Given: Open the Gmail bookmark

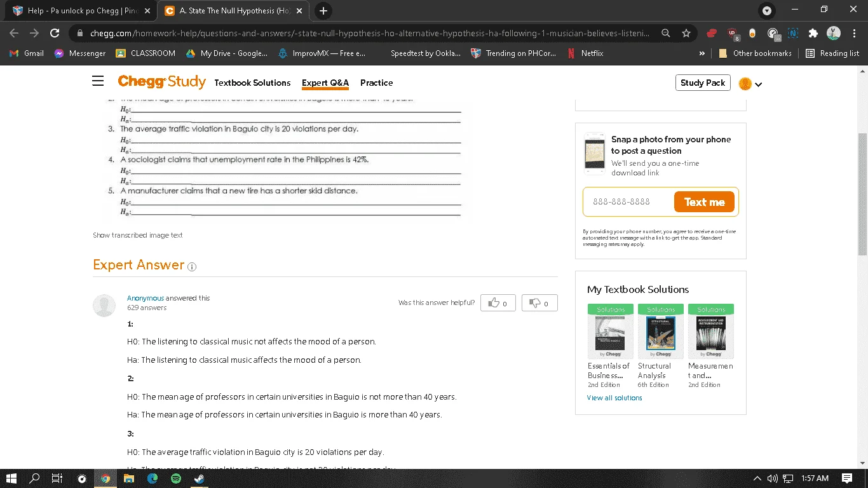Looking at the screenshot, I should click(x=27, y=53).
